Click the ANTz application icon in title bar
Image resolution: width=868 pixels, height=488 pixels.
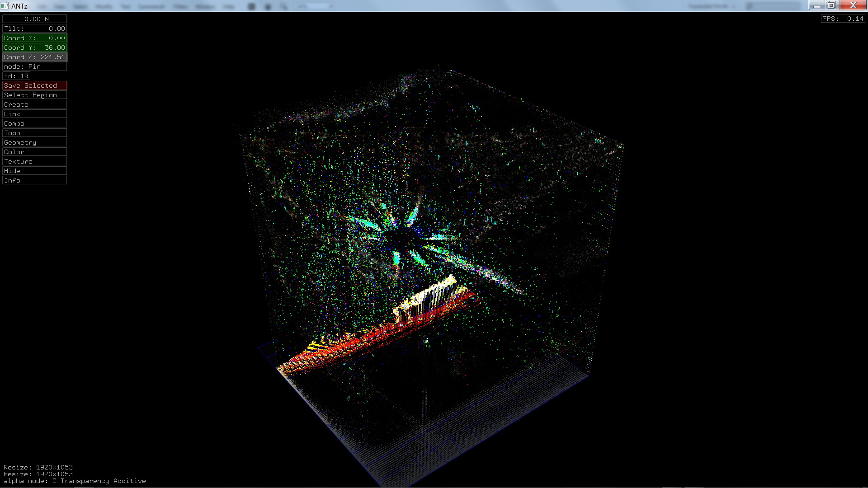[x=5, y=6]
